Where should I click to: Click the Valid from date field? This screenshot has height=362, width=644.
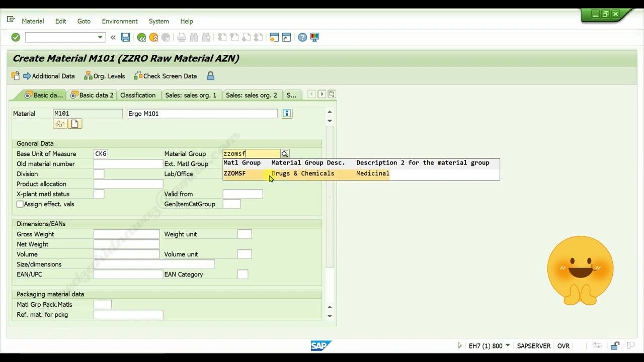[243, 194]
